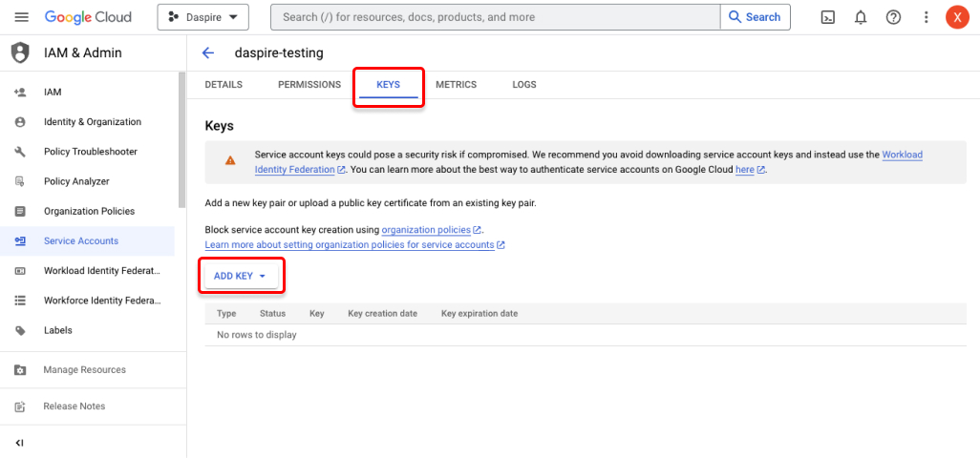Click the Service Accounts sidebar icon
The image size is (980, 458).
20,240
